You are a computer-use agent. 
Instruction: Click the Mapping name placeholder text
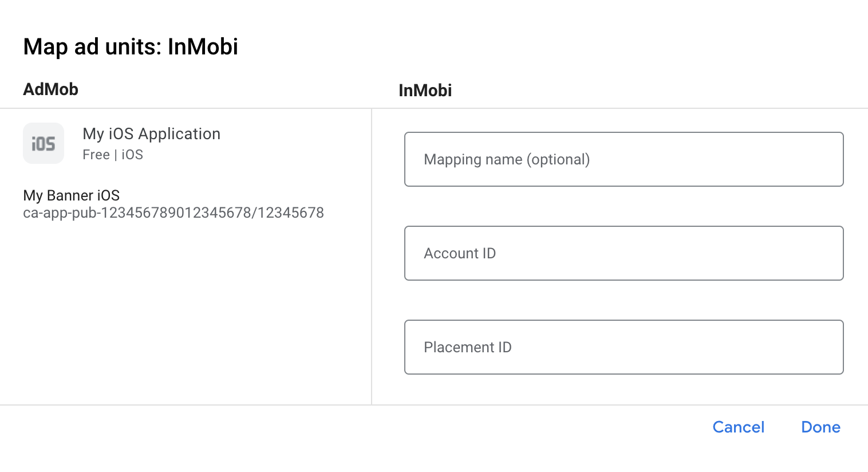click(507, 159)
